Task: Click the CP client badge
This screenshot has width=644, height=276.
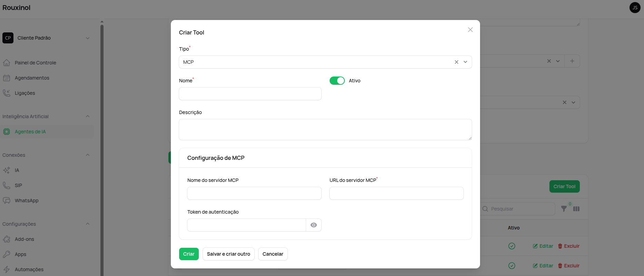Action: tap(8, 38)
